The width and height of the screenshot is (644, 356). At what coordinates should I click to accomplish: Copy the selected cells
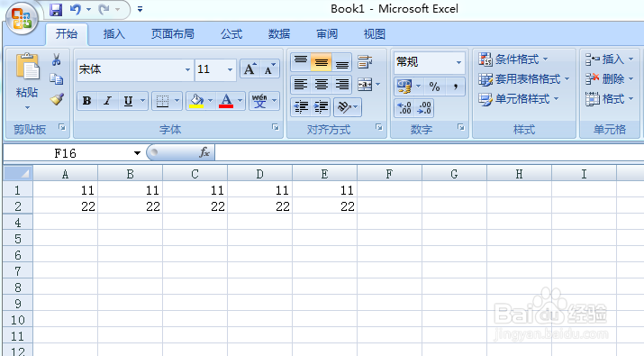pyautogui.click(x=57, y=79)
